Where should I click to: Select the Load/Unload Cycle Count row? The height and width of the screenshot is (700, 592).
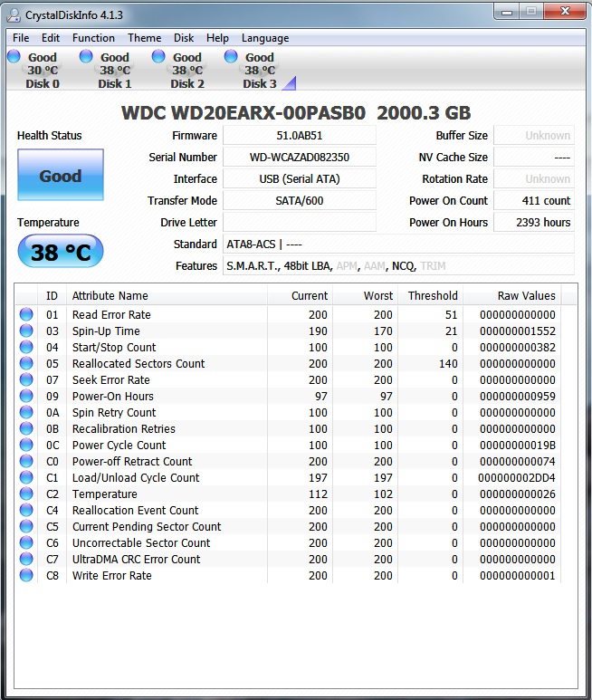coord(288,477)
